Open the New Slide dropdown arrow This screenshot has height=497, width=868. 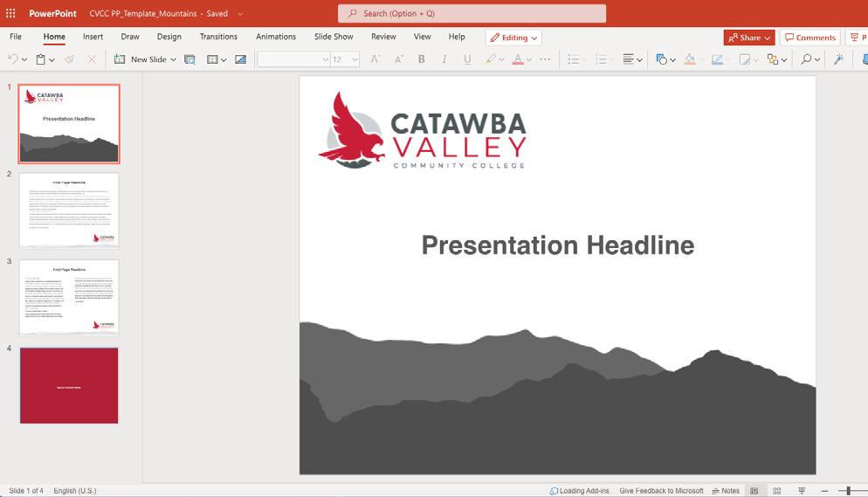click(173, 59)
